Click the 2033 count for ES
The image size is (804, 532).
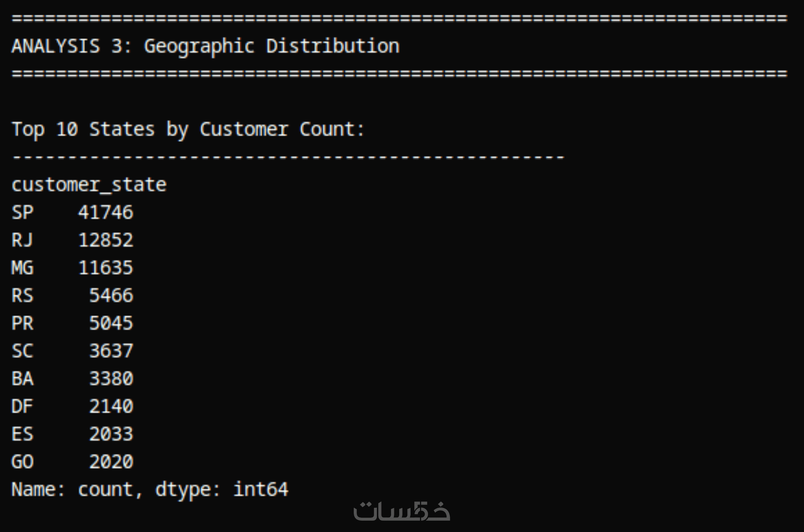tap(111, 434)
